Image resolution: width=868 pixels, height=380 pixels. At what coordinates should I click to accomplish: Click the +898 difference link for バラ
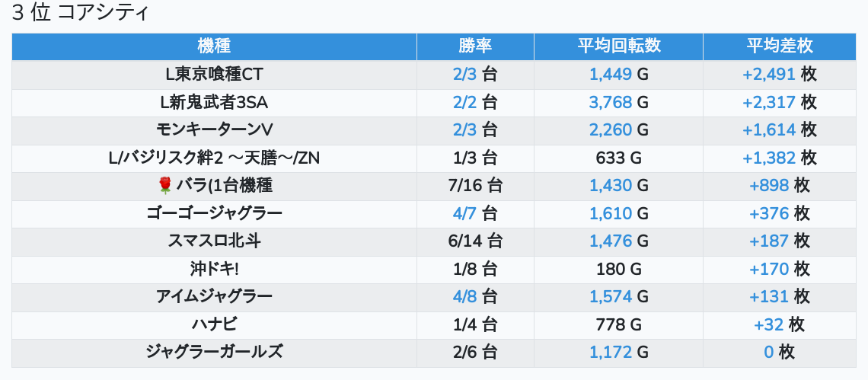769,186
